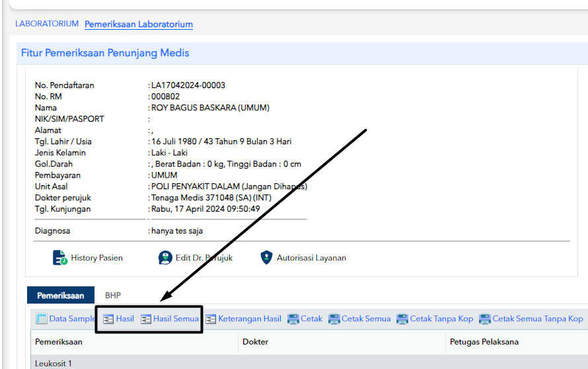Click the Cetak Semua printer icon

click(334, 319)
